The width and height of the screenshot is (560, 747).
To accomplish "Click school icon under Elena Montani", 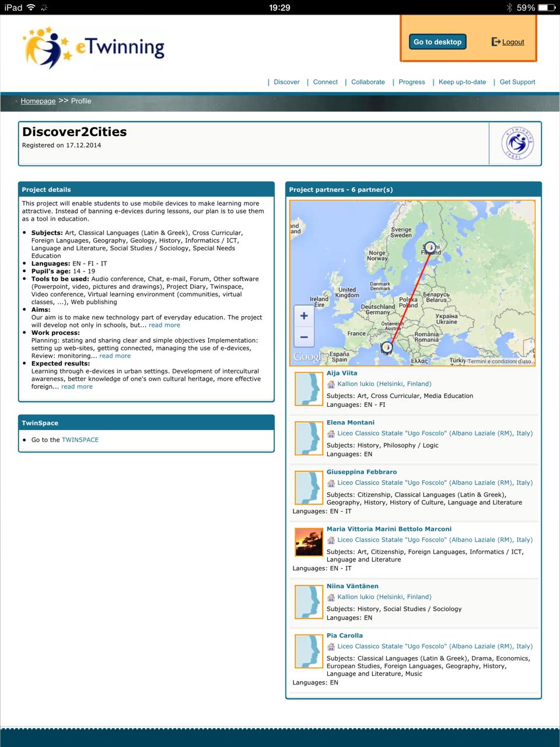I will [331, 434].
